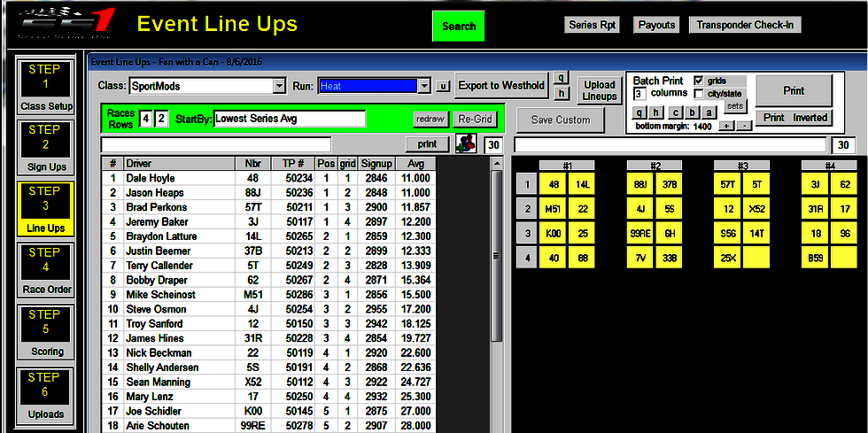Expand the Run dropdown arrow
This screenshot has width=868, height=433.
pyautogui.click(x=424, y=86)
